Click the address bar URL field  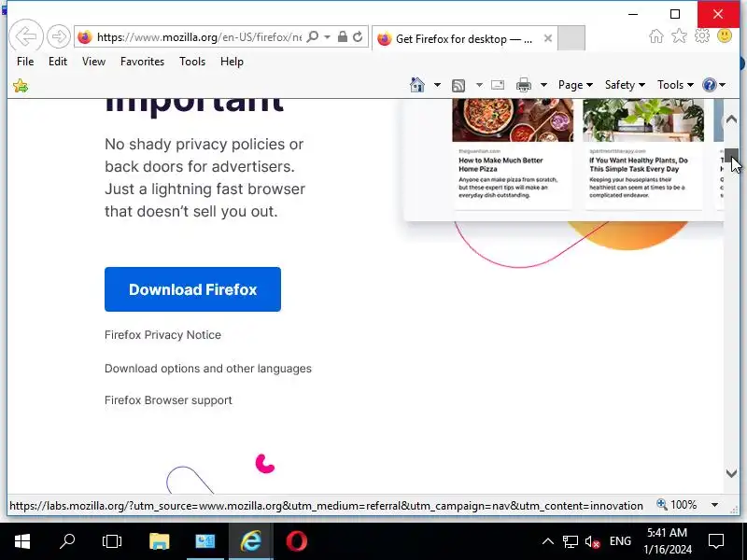[199, 37]
